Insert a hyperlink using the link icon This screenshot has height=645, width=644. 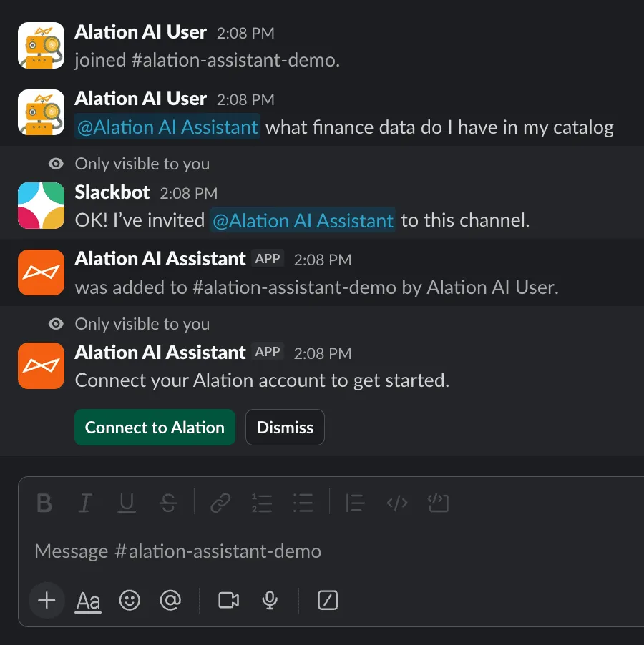220,503
